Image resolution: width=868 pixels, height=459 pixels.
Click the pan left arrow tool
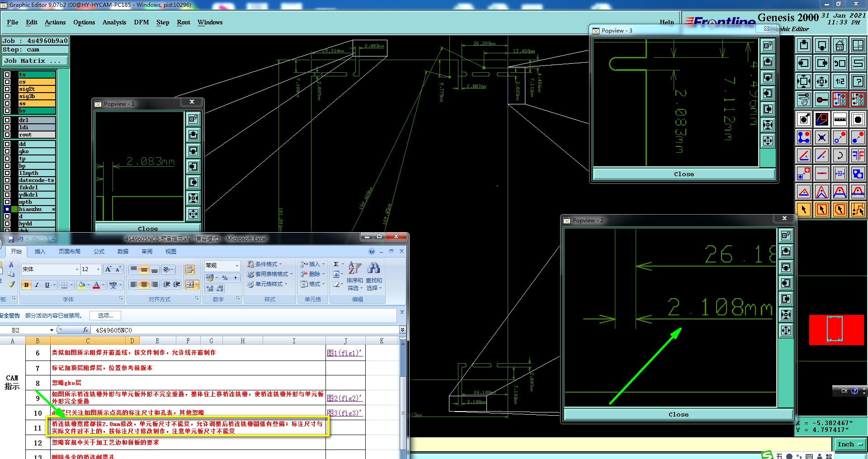point(804,63)
